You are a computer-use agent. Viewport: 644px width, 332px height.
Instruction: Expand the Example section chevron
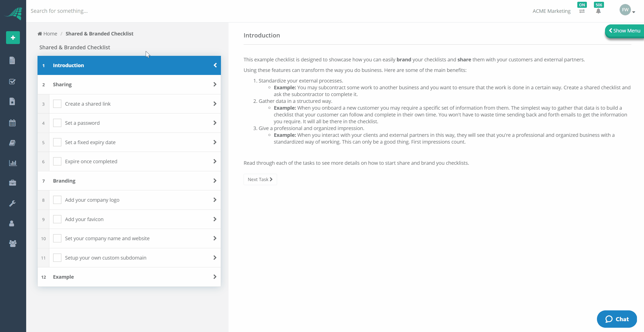coord(215,277)
